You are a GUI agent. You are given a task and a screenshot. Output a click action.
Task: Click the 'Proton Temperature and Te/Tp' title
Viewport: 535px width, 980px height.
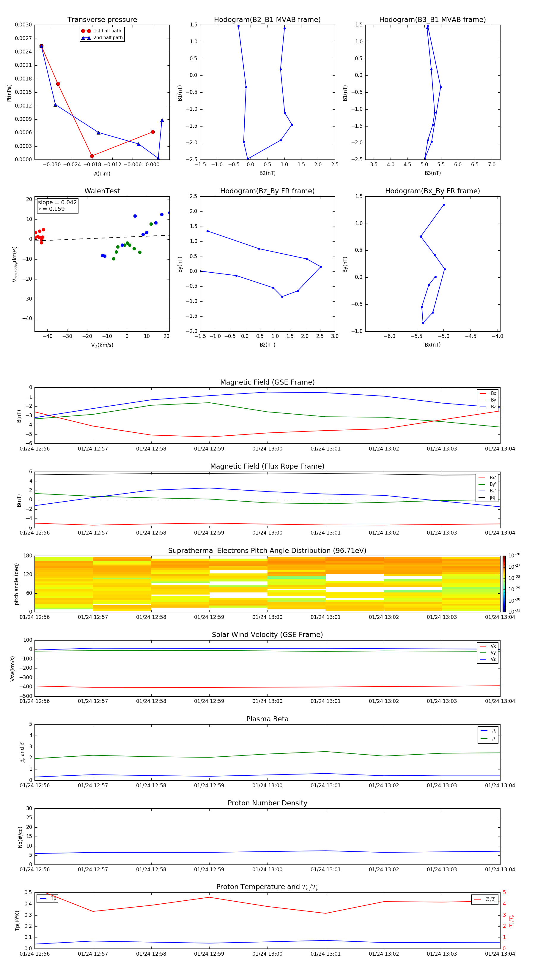pyautogui.click(x=267, y=887)
